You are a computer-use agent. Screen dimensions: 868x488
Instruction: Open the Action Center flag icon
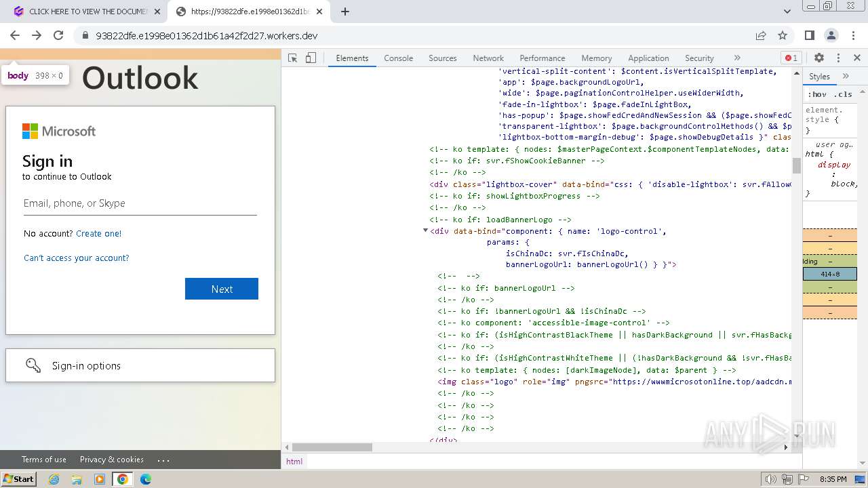click(804, 479)
